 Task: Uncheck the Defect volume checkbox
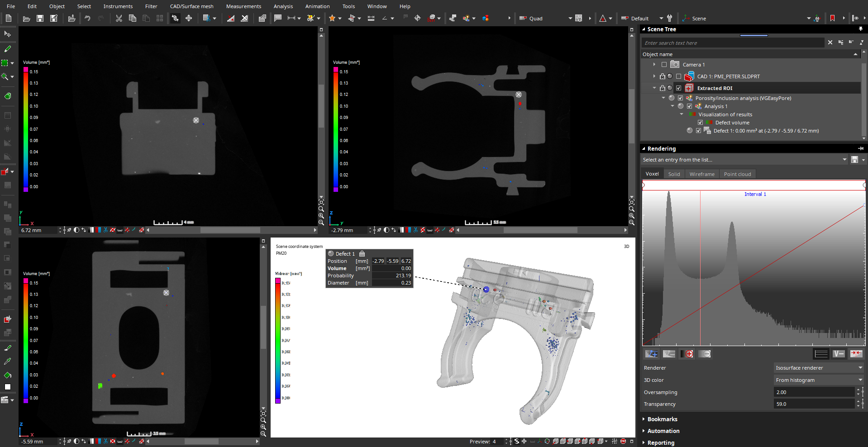700,123
